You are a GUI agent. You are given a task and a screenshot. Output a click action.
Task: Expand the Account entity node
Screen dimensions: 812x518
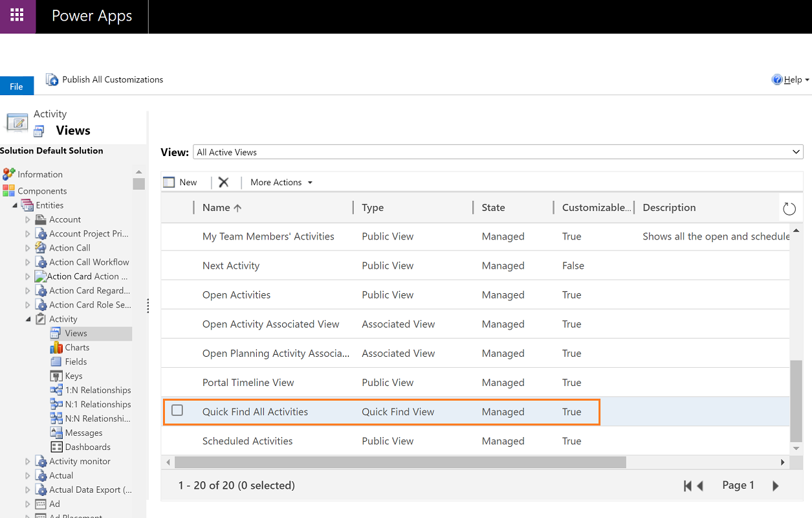pyautogui.click(x=27, y=219)
